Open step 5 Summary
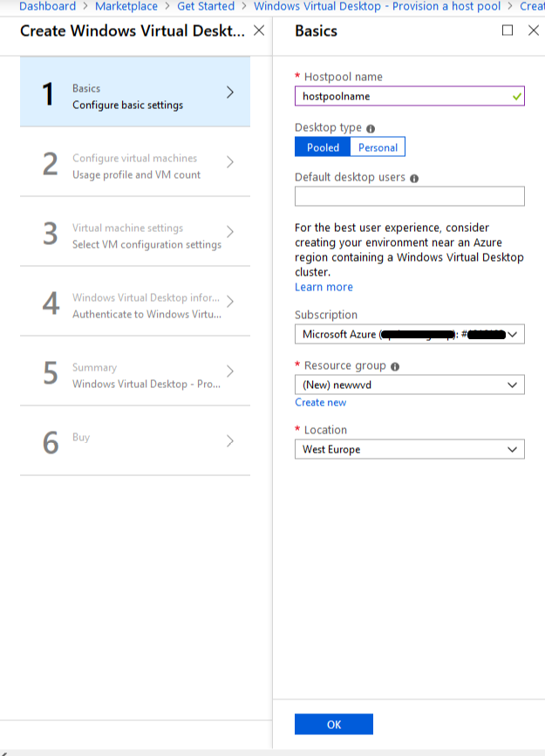 (135, 371)
